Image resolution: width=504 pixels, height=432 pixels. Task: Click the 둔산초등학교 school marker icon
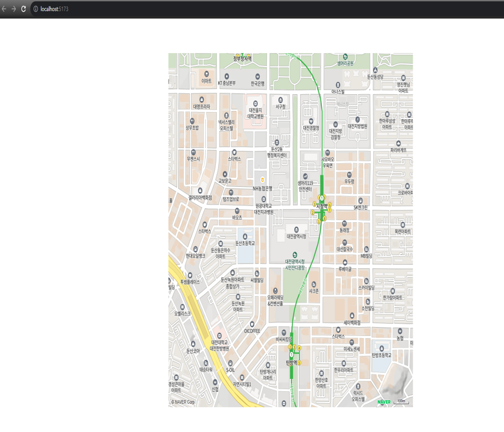(245, 236)
